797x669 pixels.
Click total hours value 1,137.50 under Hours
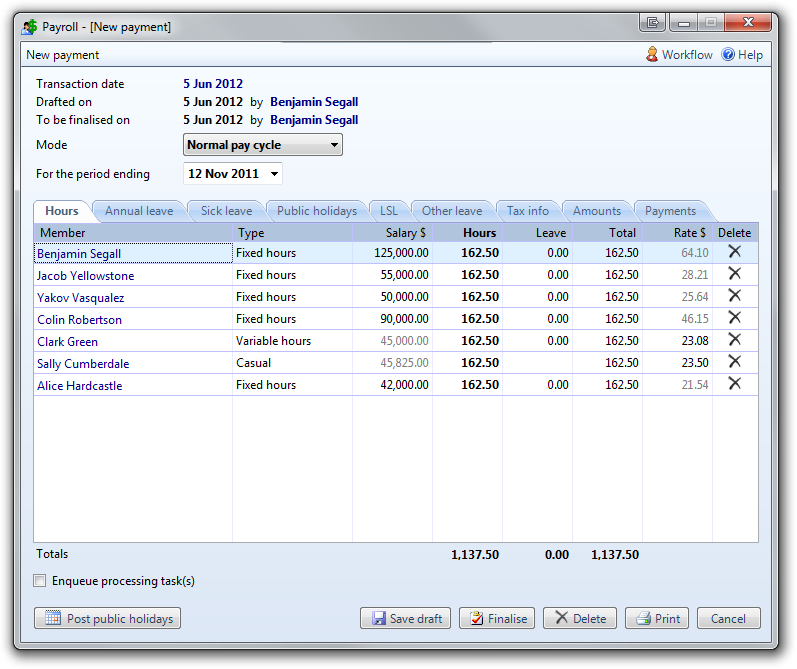475,555
